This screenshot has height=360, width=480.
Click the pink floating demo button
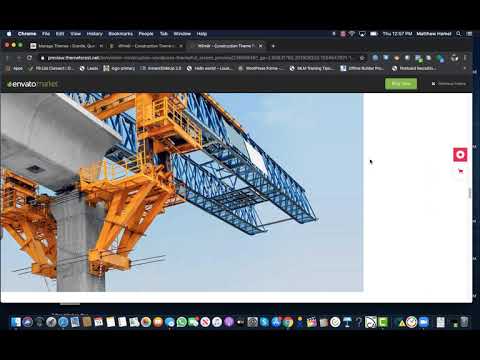point(460,155)
